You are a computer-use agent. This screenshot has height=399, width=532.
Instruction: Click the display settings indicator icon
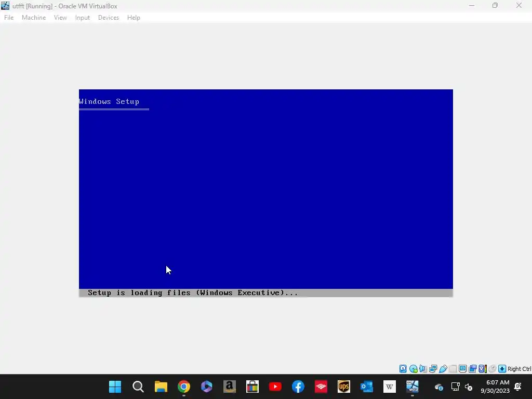(462, 369)
